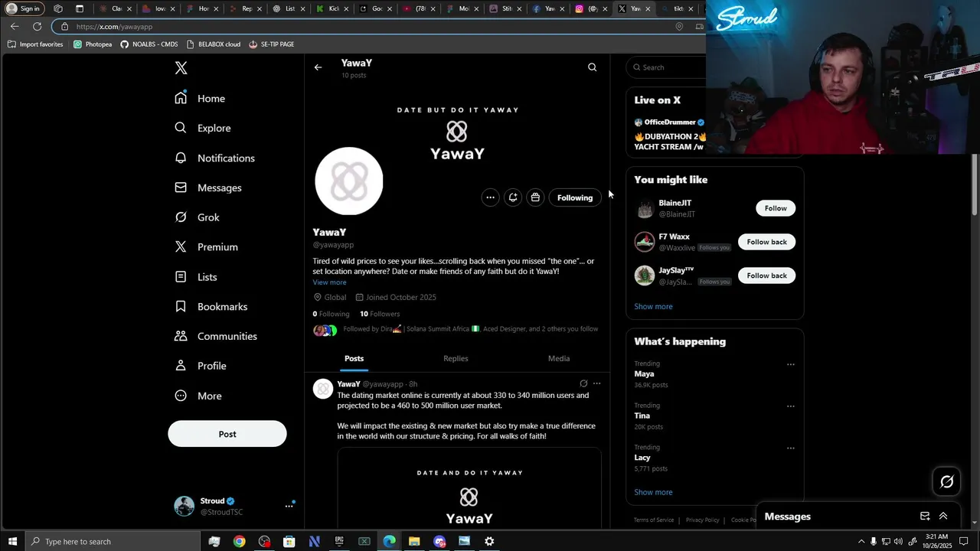
Task: Go back with the profile back arrow
Action: pyautogui.click(x=318, y=67)
